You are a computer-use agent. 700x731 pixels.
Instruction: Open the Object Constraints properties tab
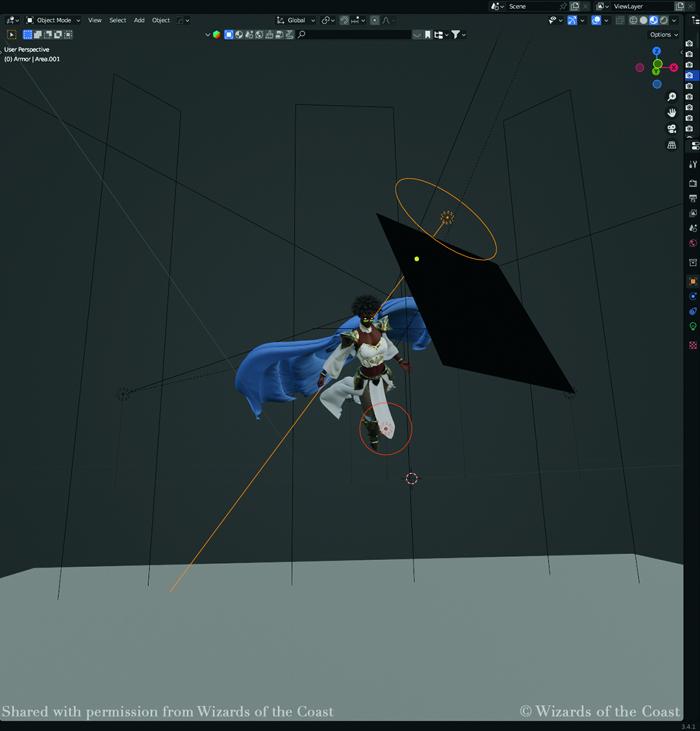(693, 312)
